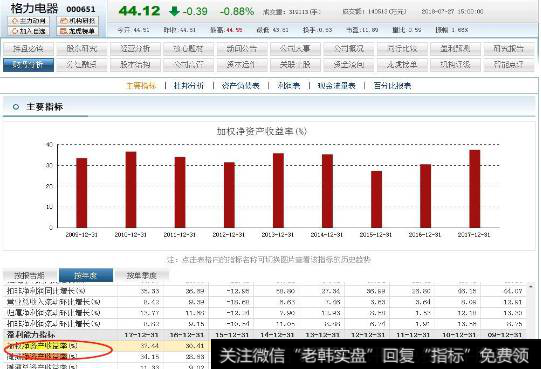Jump to 杜邦分析 sub-link
The height and width of the screenshot is (369, 541).
point(189,86)
